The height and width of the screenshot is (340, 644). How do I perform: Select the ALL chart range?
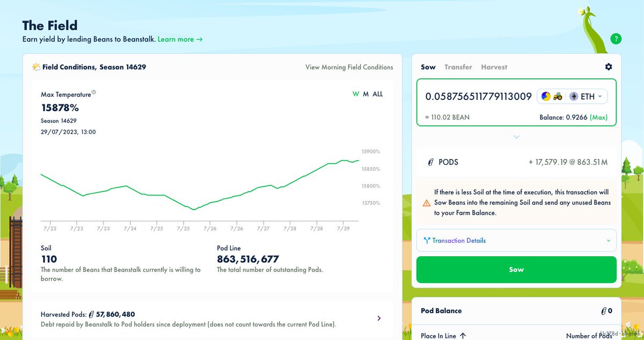[378, 94]
